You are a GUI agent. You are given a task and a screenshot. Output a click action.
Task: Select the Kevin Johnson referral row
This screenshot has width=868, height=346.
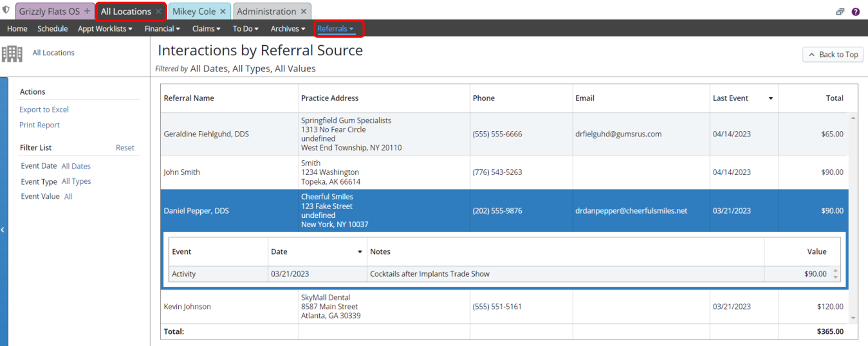pyautogui.click(x=504, y=306)
